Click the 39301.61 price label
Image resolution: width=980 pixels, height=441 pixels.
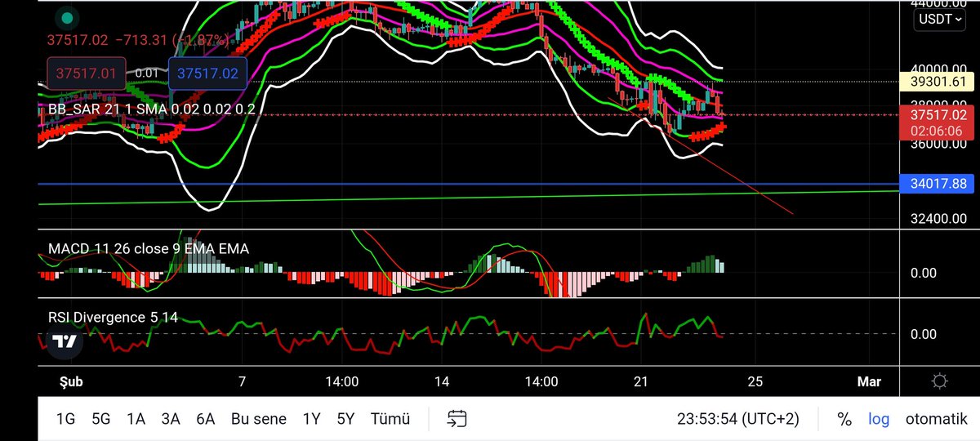pos(936,81)
